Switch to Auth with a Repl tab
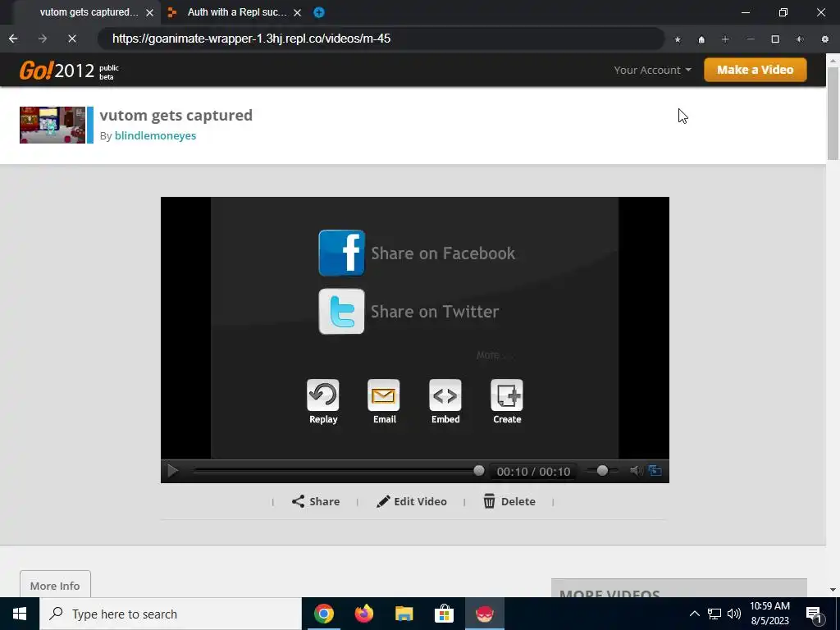Image resolution: width=840 pixels, height=630 pixels. [x=235, y=11]
